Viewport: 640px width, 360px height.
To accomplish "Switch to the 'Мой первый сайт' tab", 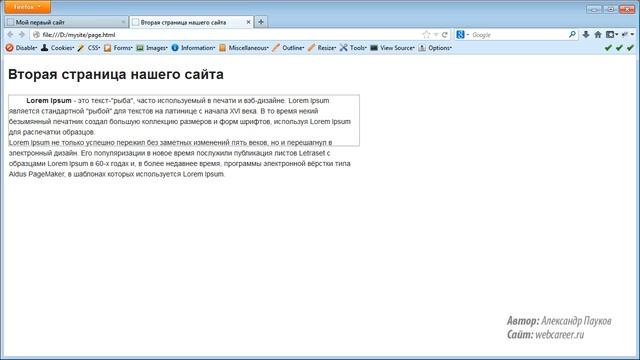I will 66,22.
